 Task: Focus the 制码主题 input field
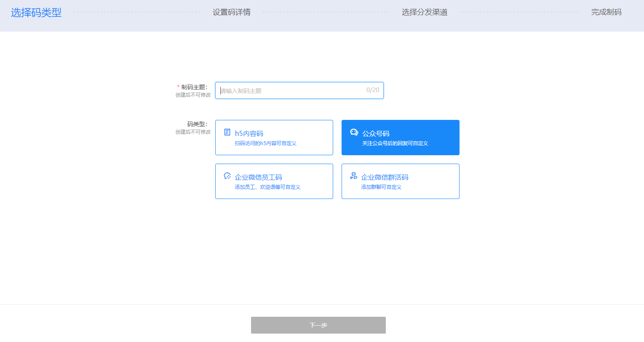click(299, 90)
